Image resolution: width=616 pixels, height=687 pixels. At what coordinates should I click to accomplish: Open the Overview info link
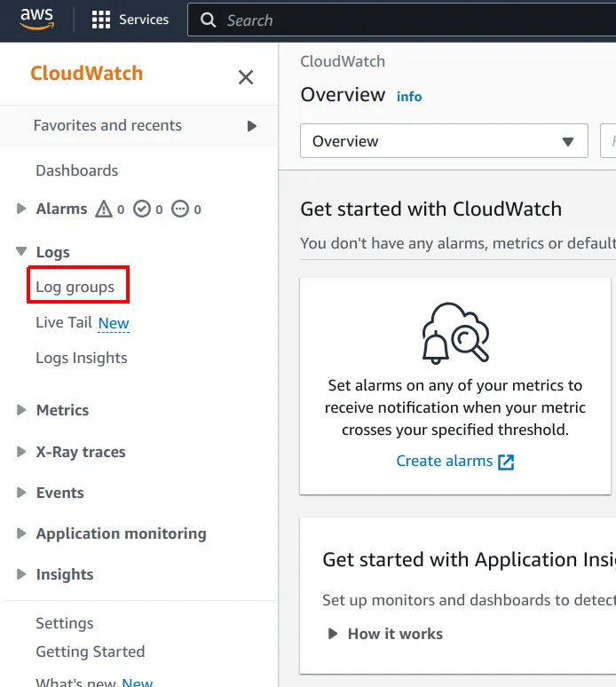(409, 97)
